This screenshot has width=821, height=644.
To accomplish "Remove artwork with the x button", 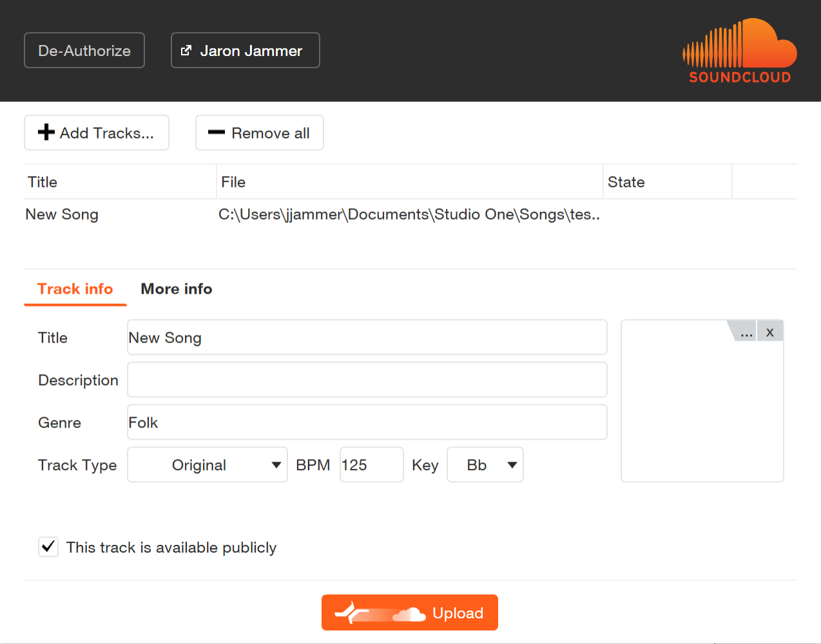I will click(x=770, y=331).
